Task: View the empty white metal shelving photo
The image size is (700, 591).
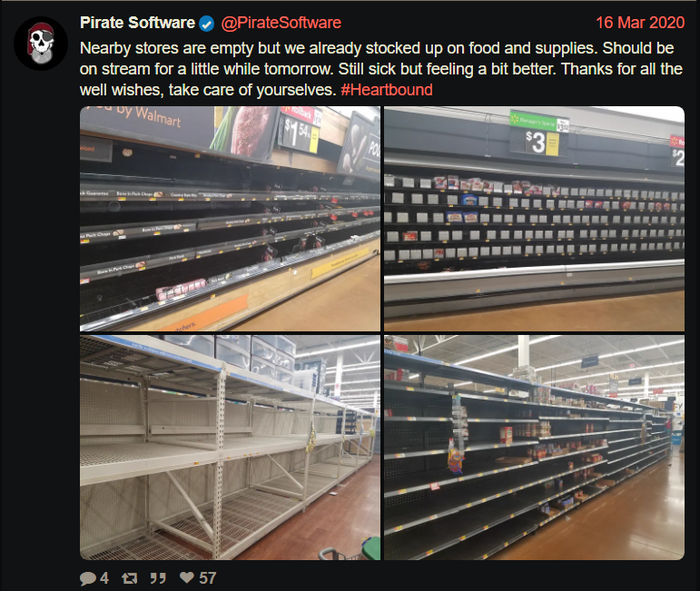Action: (230, 448)
